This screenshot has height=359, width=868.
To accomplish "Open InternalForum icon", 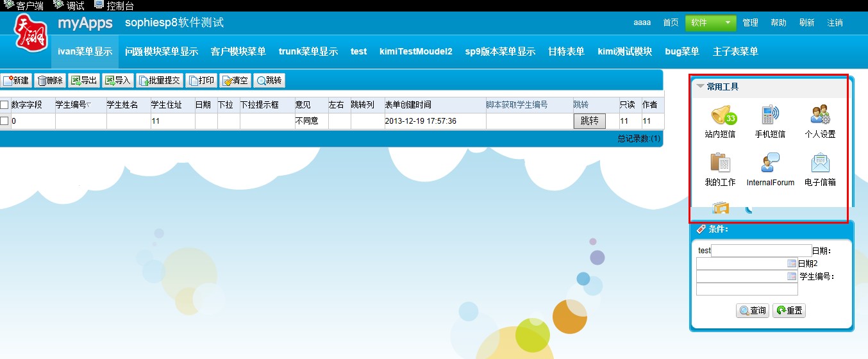I will 770,163.
